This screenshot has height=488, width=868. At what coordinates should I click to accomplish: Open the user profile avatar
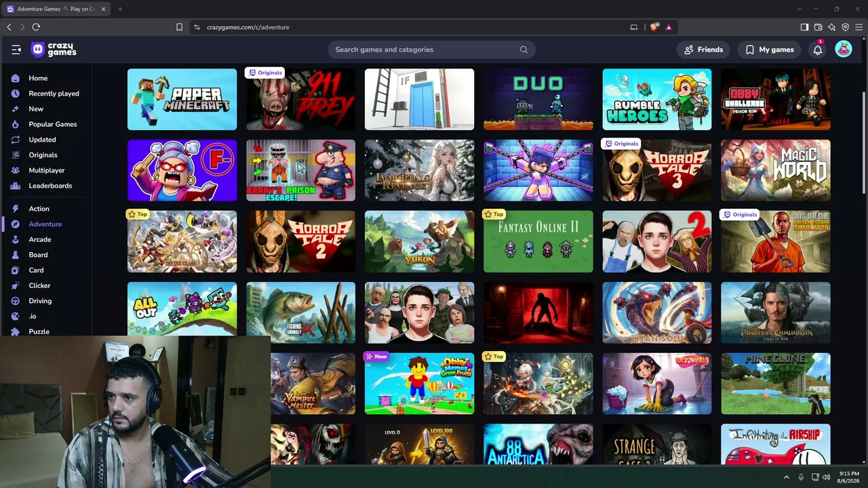pyautogui.click(x=844, y=49)
